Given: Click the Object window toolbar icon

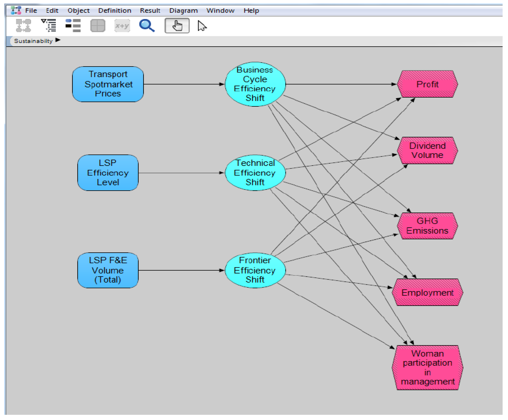Looking at the screenshot, I should (73, 25).
